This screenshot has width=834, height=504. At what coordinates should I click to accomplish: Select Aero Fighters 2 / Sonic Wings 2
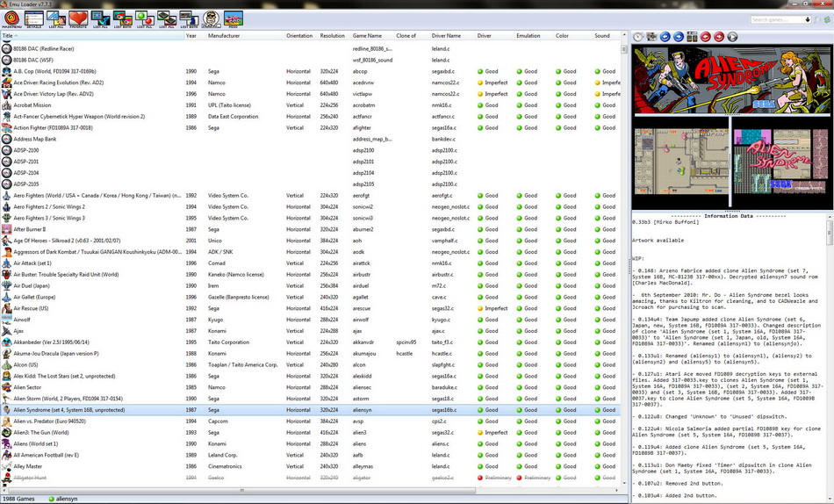pos(310,207)
